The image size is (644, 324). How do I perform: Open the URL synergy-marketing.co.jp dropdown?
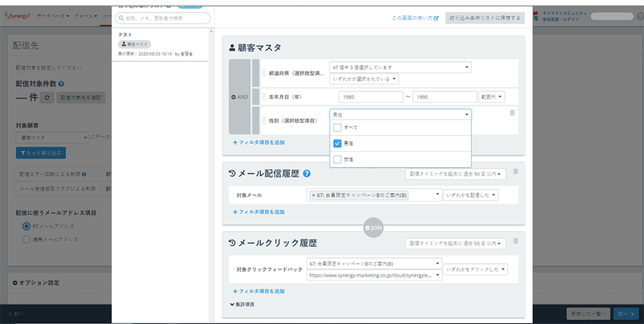(374, 276)
